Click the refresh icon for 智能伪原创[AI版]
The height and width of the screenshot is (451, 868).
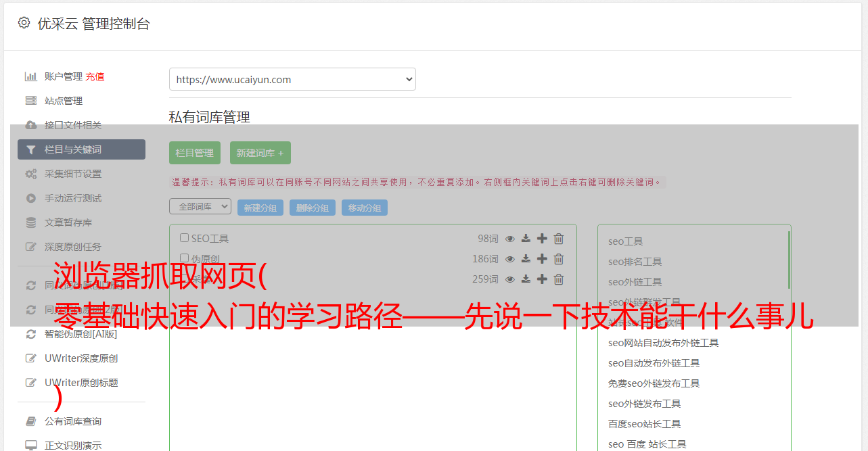30,334
